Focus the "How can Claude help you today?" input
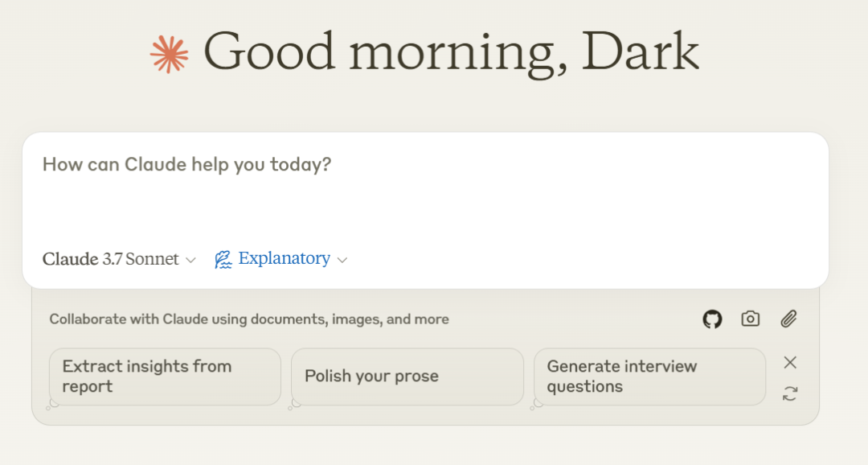Viewport: 868px width, 465px height. pyautogui.click(x=426, y=193)
